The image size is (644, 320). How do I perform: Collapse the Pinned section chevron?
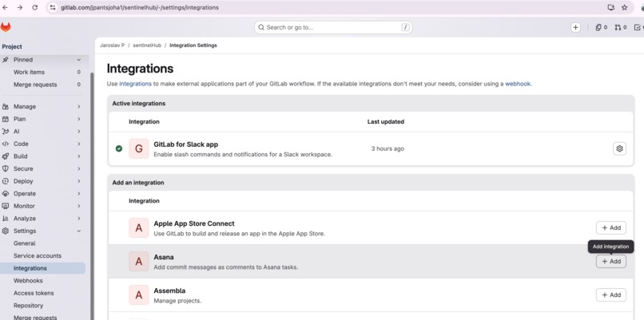tap(79, 60)
